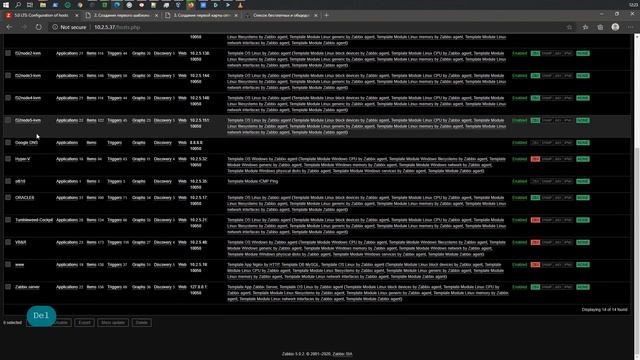Click the SNMP availability badge for Hyper-V
The height and width of the screenshot is (360, 640).
tap(547, 159)
